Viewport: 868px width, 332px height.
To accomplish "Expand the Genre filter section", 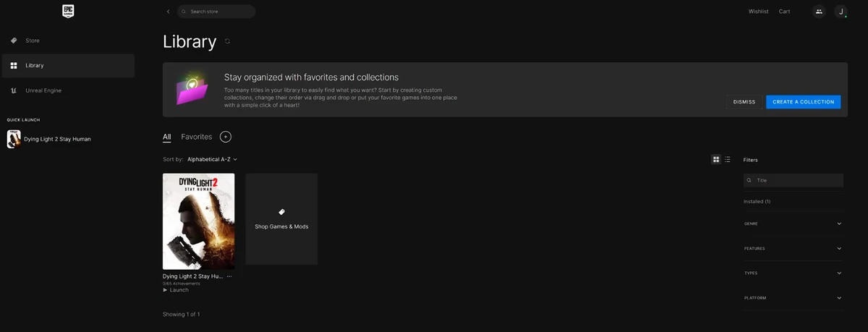I will pos(793,224).
